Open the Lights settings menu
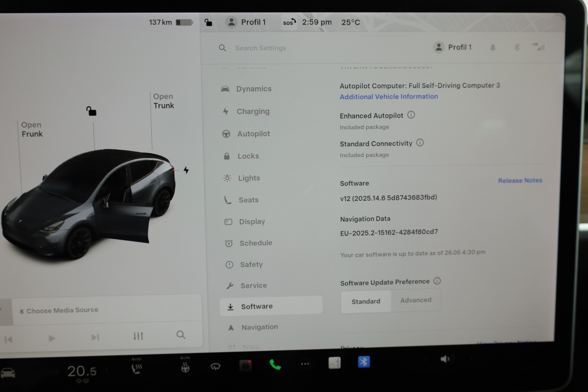 pos(242,178)
